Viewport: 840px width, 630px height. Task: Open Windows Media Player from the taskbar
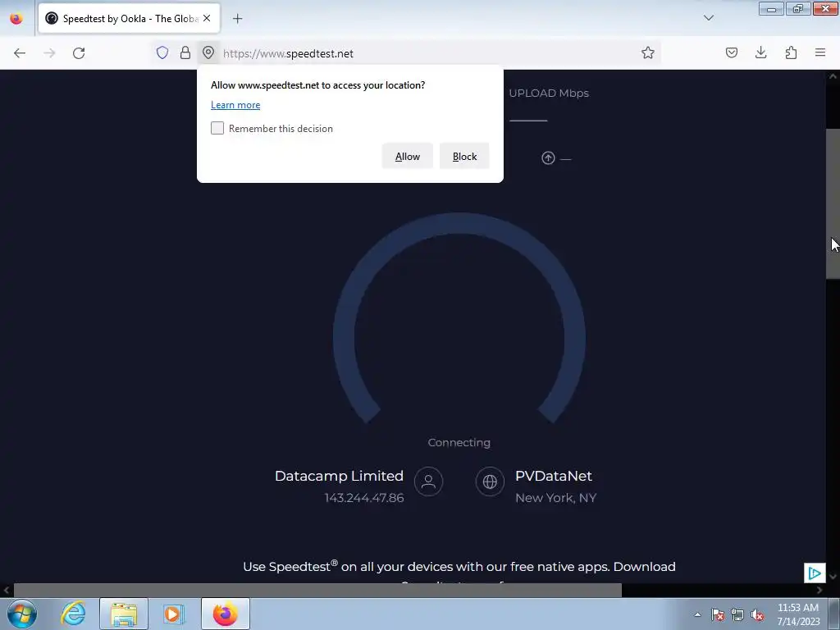coord(173,614)
